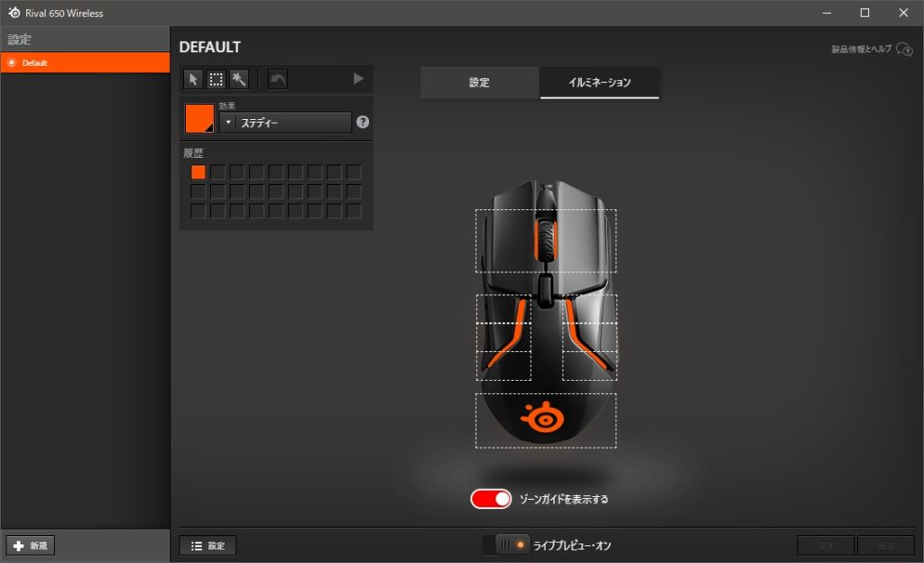924x563 pixels.
Task: Click the undo arrow icon
Action: coord(278,79)
